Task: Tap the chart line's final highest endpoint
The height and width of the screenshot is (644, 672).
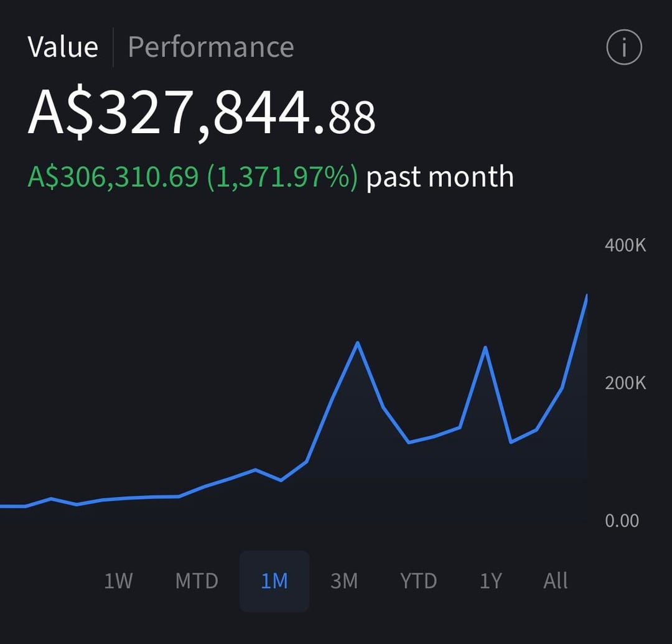Action: coord(586,296)
